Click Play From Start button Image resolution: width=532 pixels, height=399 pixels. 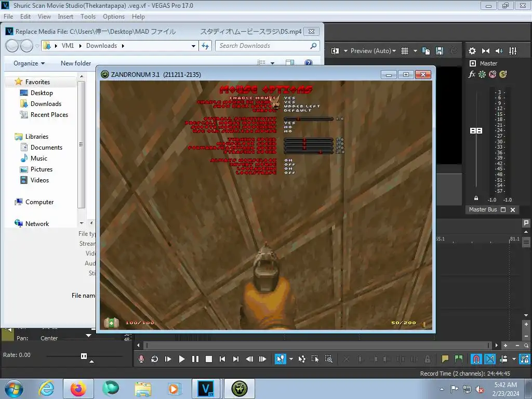168,359
